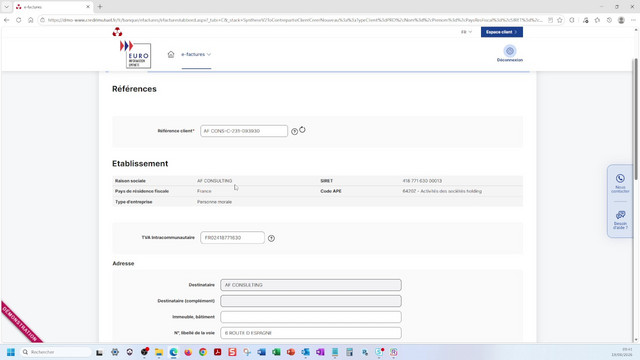This screenshot has width=640, height=360.
Task: Open Excel from the taskbar
Action: [x=276, y=352]
